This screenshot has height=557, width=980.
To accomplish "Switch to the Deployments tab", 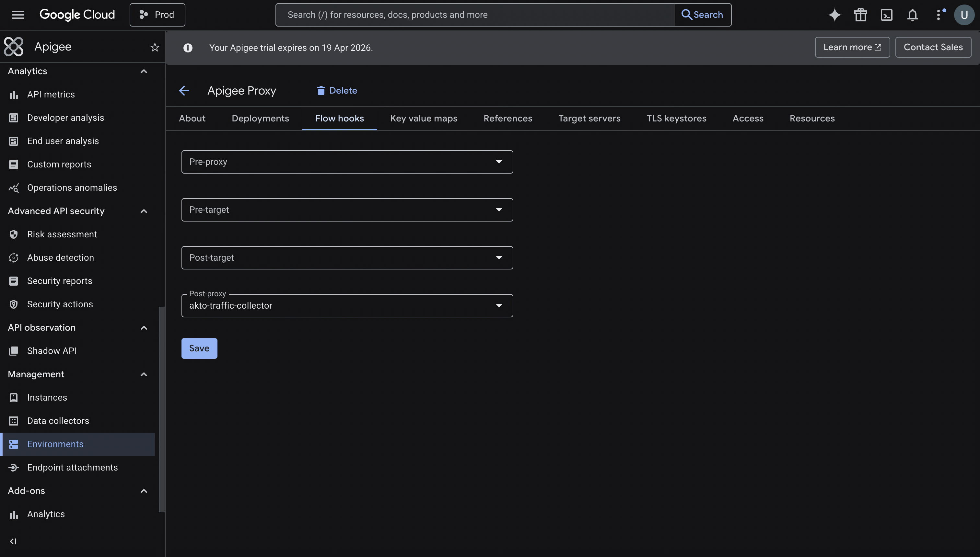I will click(260, 119).
